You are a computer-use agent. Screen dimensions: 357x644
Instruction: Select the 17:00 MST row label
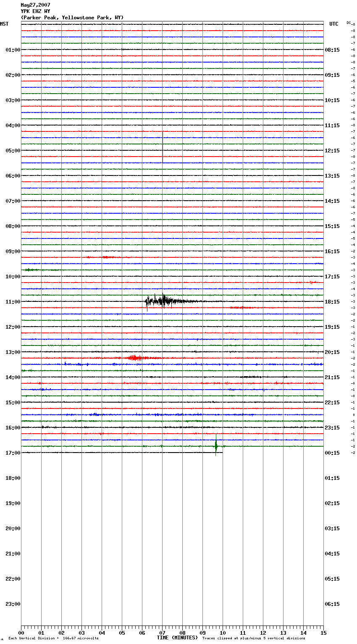tap(13, 453)
